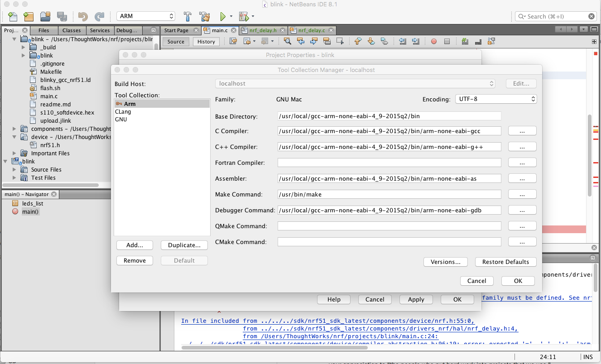Image resolution: width=601 pixels, height=364 pixels.
Task: Click the Base Directory input field
Action: coord(389,116)
